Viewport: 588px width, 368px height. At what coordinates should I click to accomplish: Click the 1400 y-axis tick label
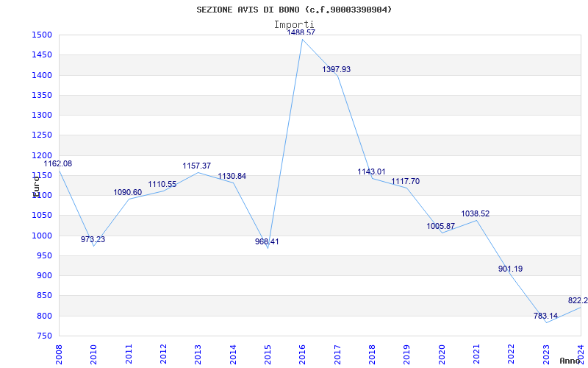pos(42,76)
